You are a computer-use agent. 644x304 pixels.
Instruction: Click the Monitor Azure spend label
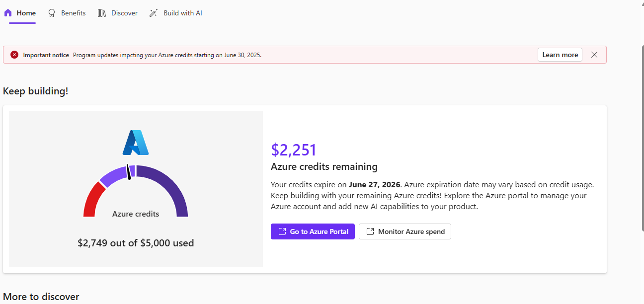411,231
